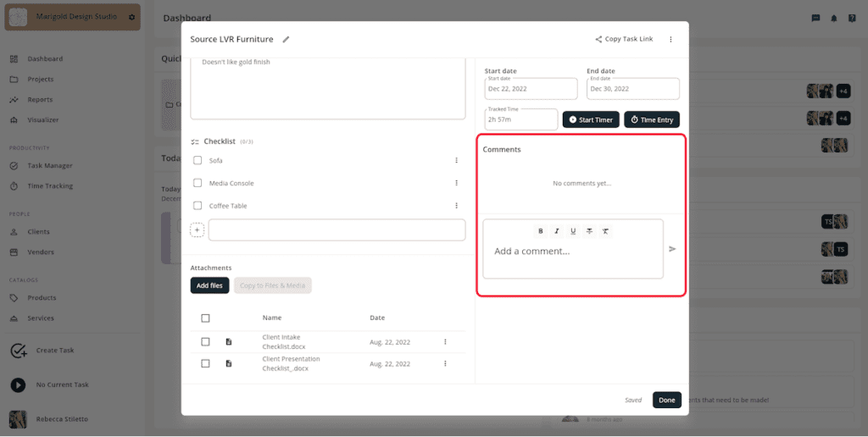Viewport: 868px width, 437px height.
Task: Toggle italic formatting in comment editor
Action: coord(557,231)
